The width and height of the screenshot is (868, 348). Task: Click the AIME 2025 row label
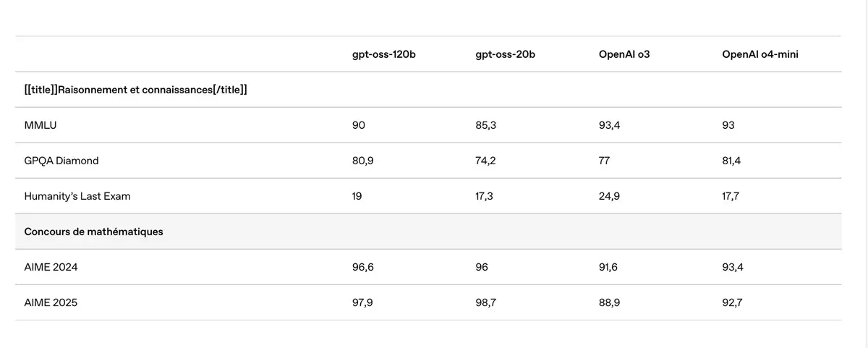click(x=51, y=303)
